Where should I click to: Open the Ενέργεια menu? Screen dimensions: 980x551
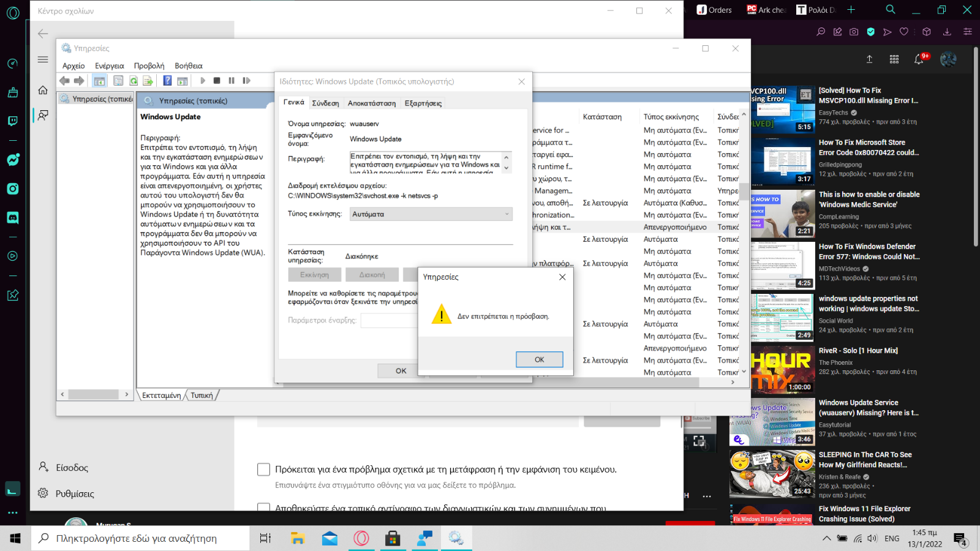click(109, 66)
